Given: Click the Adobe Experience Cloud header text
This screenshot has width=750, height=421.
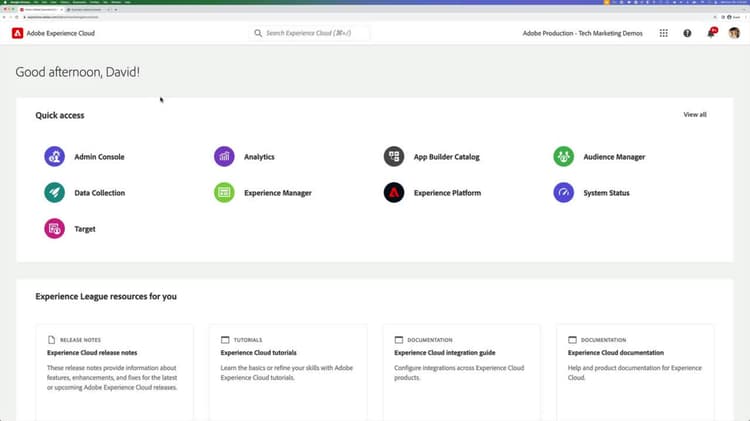Looking at the screenshot, I should [61, 33].
